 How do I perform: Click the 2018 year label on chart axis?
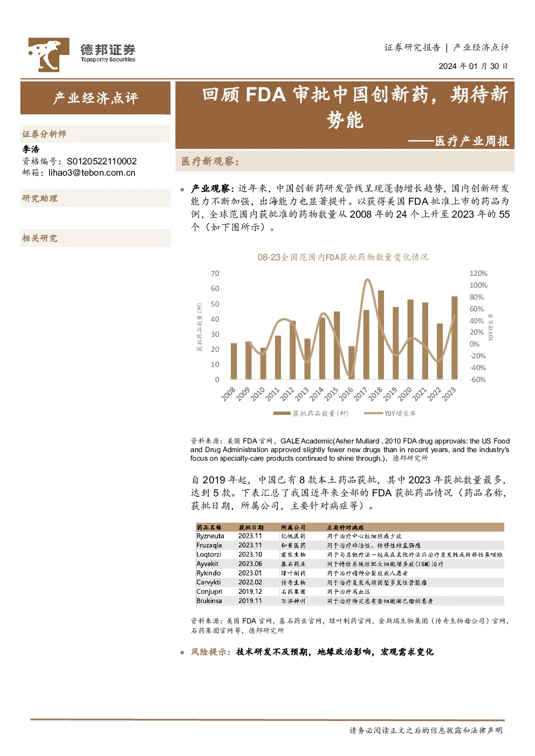376,394
